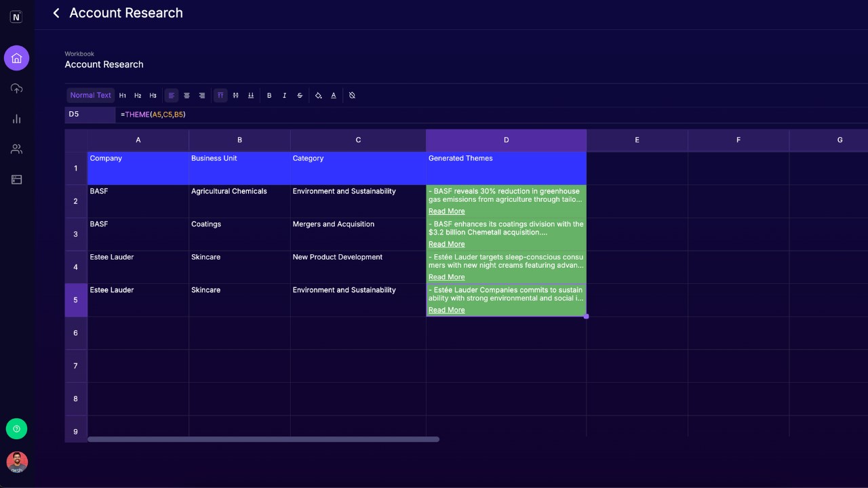
Task: Select column A header
Action: pos(138,140)
